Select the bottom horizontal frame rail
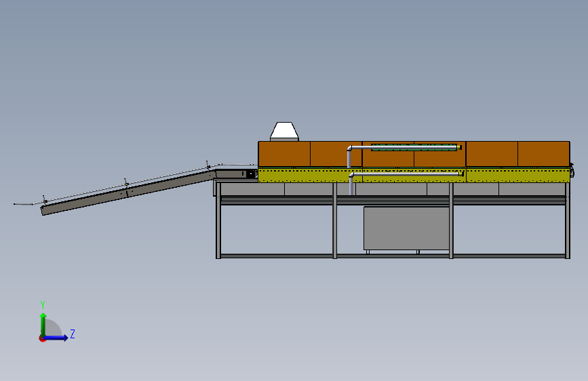The image size is (588, 381). click(x=393, y=256)
